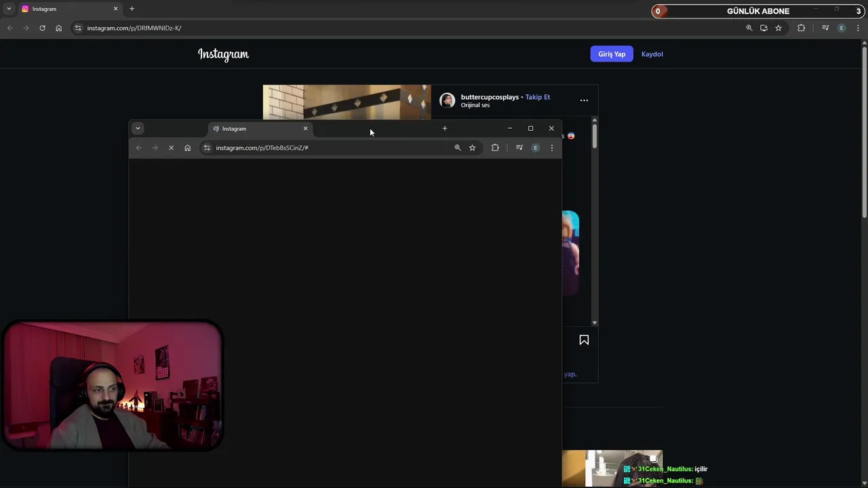Screen dimensions: 868x488
Task: Click buttercupcosplays profile avatar
Action: 447,100
